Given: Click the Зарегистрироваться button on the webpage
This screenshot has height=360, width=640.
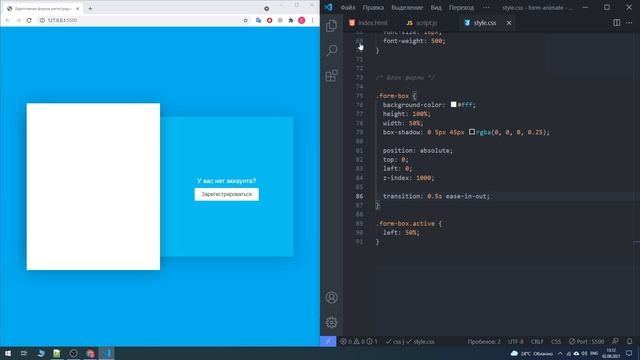Looking at the screenshot, I should click(227, 194).
